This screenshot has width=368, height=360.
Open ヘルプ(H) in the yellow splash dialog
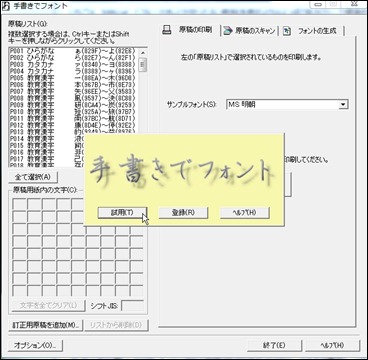[245, 213]
